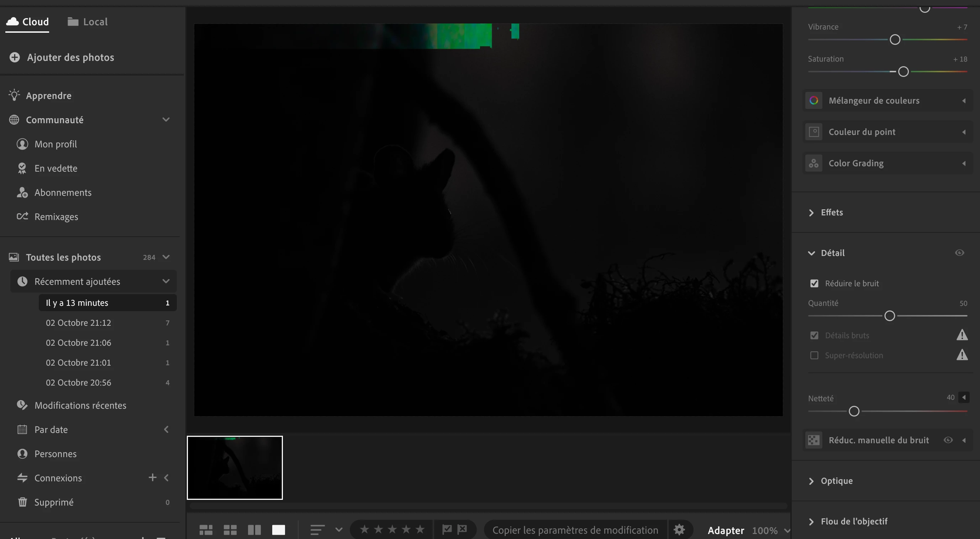Collapse the Communauté section chevron

point(166,120)
